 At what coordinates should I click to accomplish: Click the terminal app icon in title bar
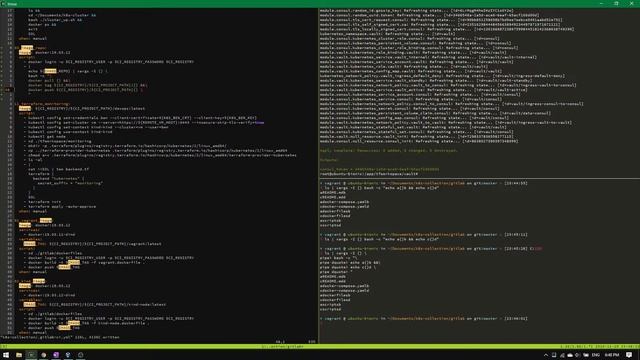coord(4,4)
